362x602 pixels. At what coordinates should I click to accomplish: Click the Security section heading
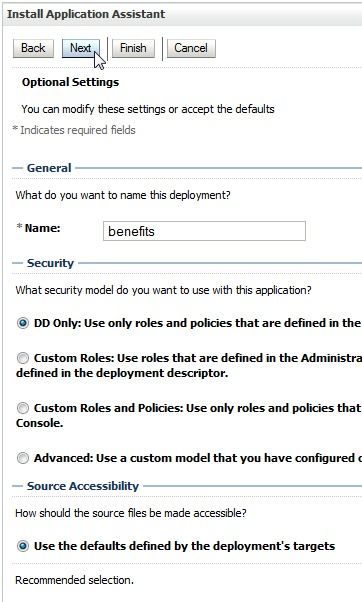click(50, 263)
